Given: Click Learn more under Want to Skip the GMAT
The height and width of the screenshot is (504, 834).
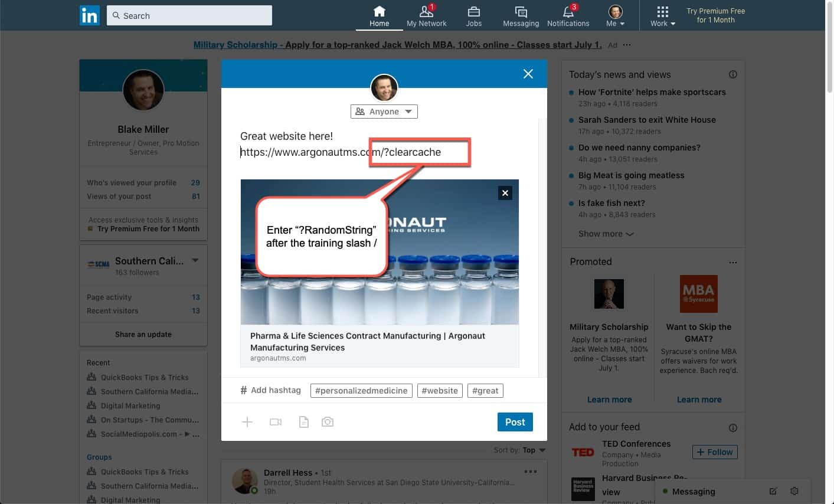Looking at the screenshot, I should point(699,400).
